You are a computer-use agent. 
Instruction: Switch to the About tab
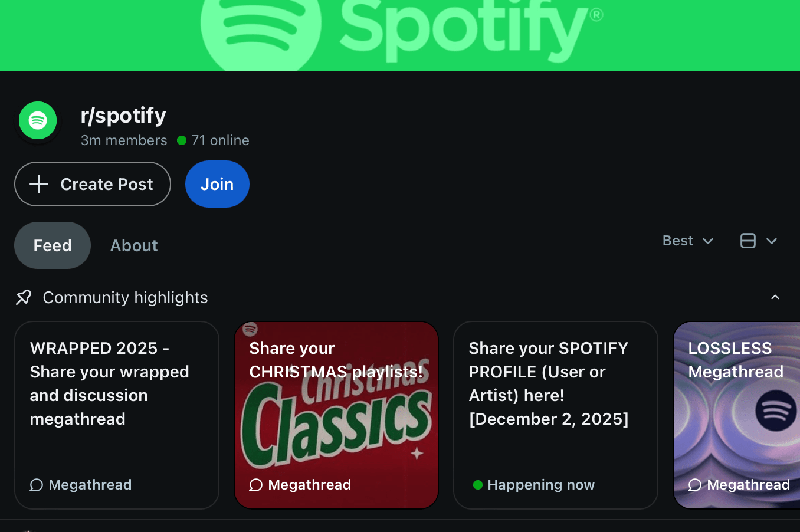(134, 245)
